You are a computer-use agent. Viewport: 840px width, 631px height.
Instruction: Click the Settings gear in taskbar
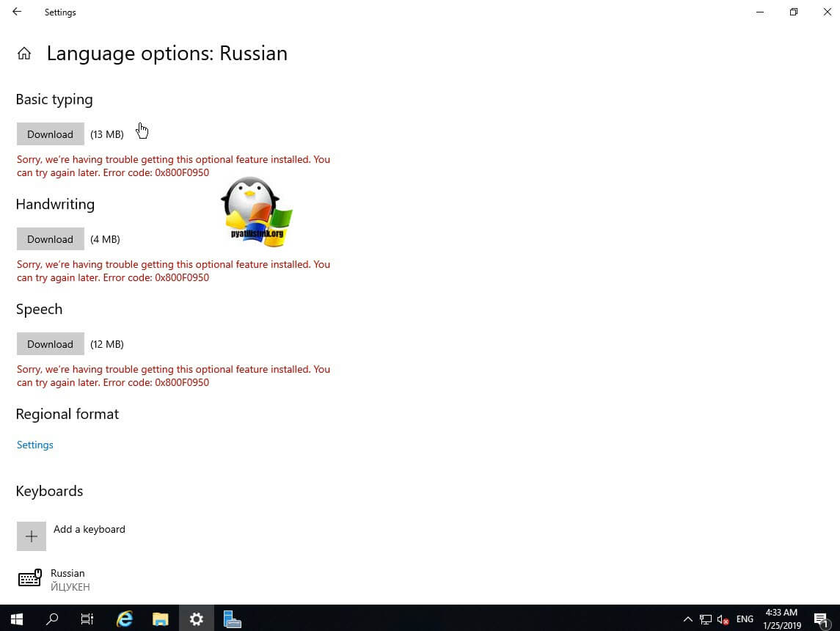coord(196,619)
